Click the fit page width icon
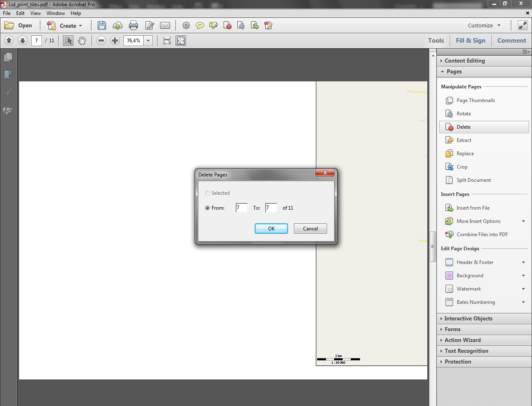532x406 pixels. coord(167,41)
